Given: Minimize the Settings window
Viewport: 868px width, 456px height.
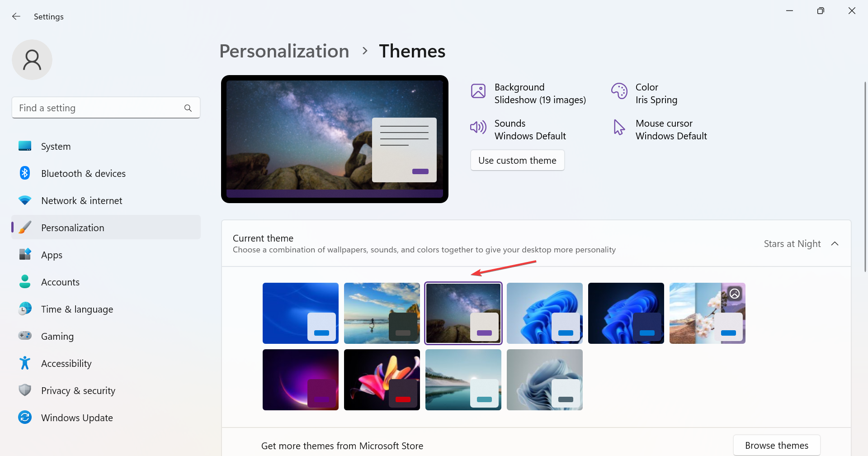Looking at the screenshot, I should [x=790, y=11].
